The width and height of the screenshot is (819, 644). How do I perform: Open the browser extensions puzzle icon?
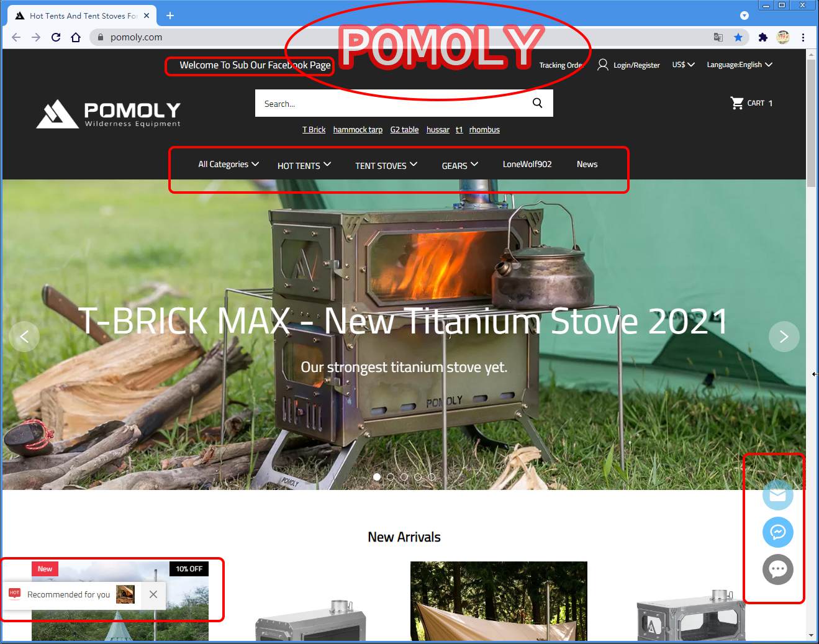click(762, 37)
